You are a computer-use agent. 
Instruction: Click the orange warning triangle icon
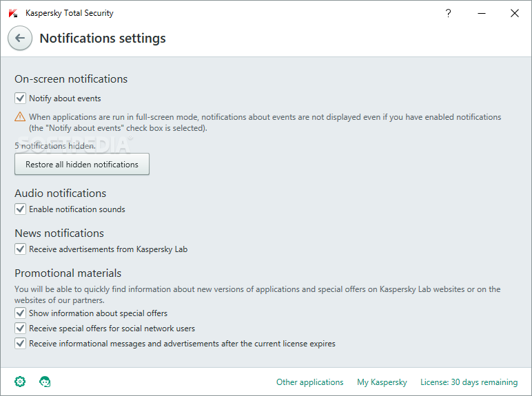click(x=20, y=116)
